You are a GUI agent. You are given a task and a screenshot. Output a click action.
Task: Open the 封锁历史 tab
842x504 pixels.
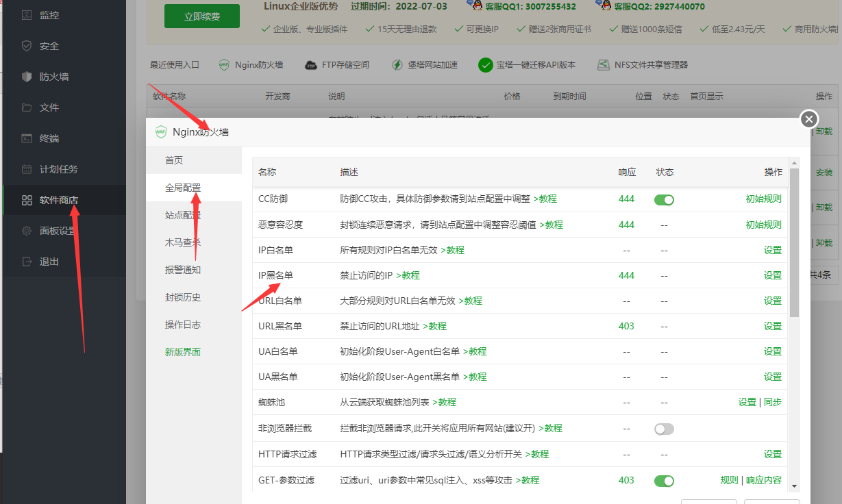coord(194,297)
